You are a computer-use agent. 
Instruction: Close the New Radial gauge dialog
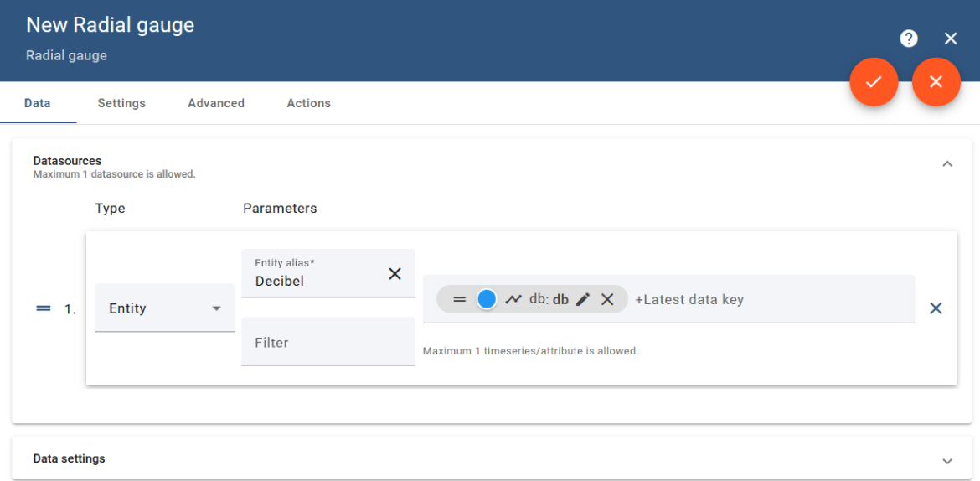click(951, 39)
